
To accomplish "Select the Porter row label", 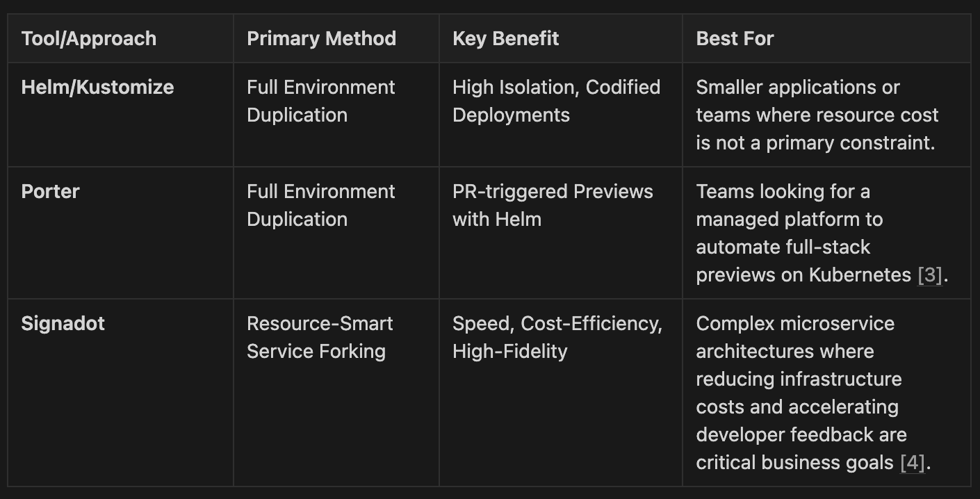I will click(x=50, y=192).
